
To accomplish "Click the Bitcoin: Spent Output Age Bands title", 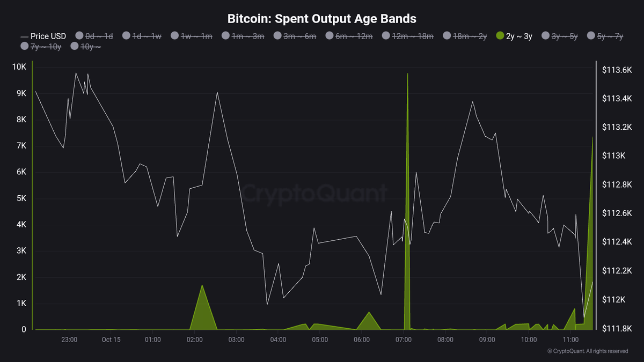I will point(322,19).
